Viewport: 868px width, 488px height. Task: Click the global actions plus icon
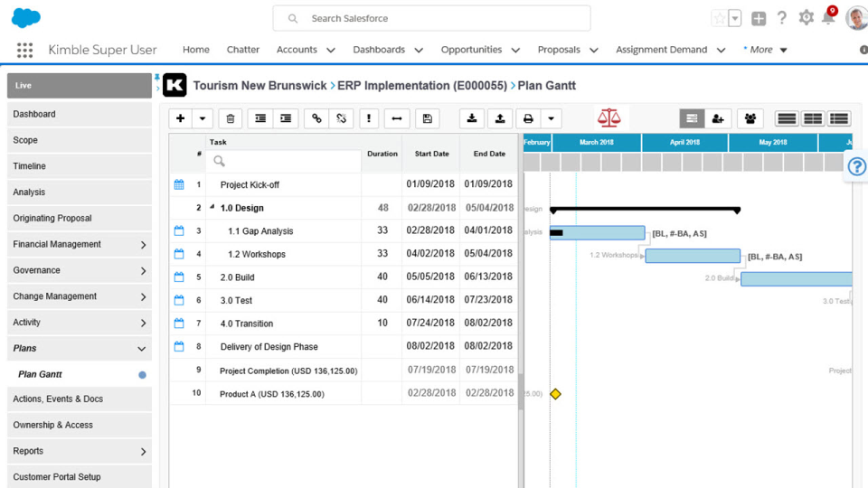point(759,18)
